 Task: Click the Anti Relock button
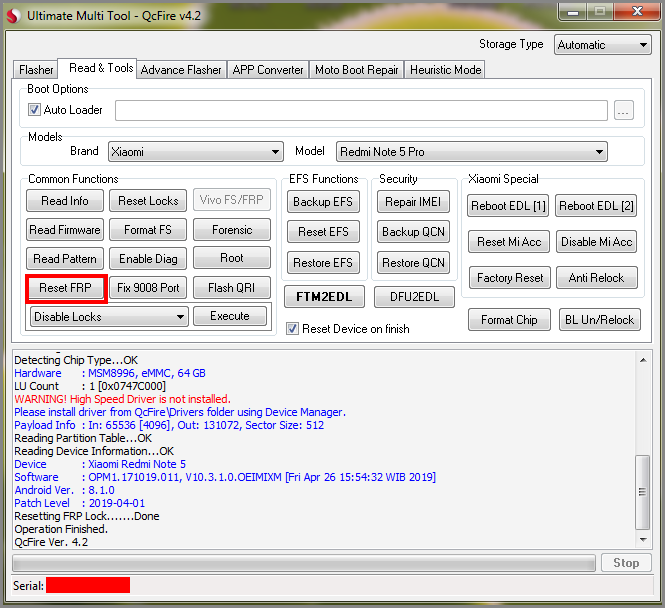pos(596,278)
